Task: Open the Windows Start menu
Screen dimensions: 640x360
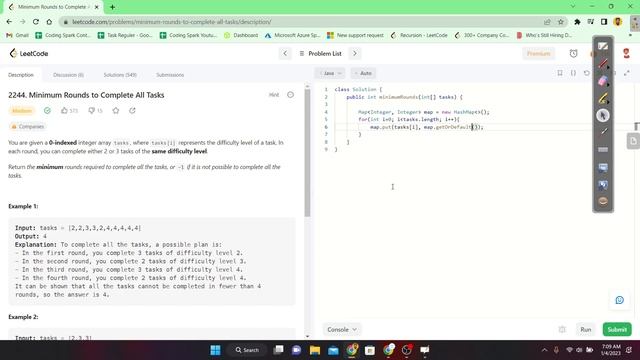Action: coord(216,350)
